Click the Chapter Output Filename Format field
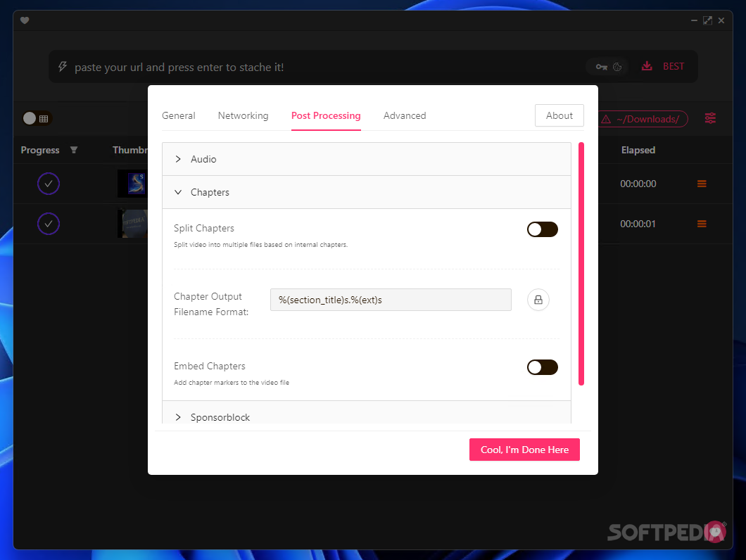The image size is (746, 560). click(x=391, y=300)
